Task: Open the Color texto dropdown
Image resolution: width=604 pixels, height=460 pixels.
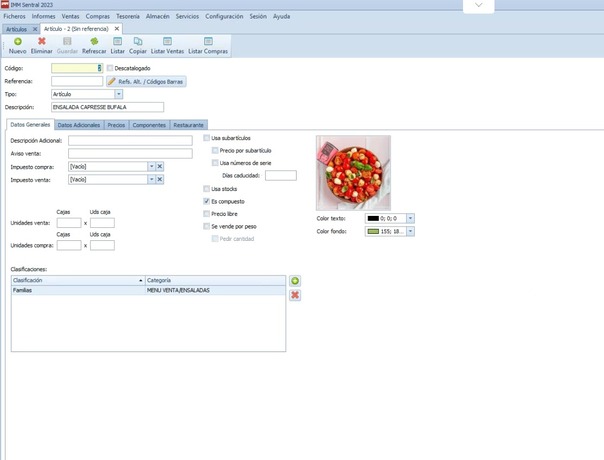Action: pyautogui.click(x=410, y=218)
